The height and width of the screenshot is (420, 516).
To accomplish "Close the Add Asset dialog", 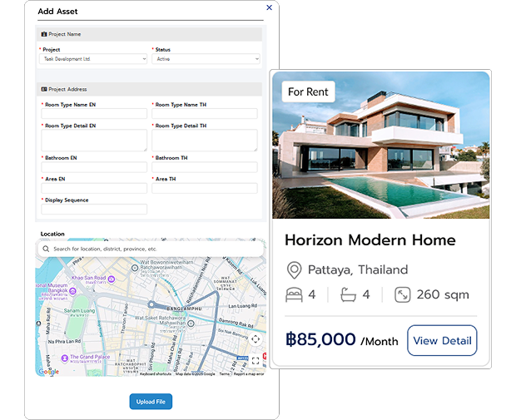I will coord(269,7).
